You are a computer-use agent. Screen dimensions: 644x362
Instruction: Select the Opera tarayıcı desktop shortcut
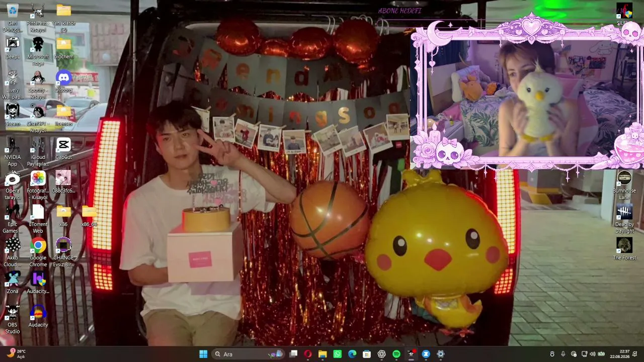click(x=13, y=186)
